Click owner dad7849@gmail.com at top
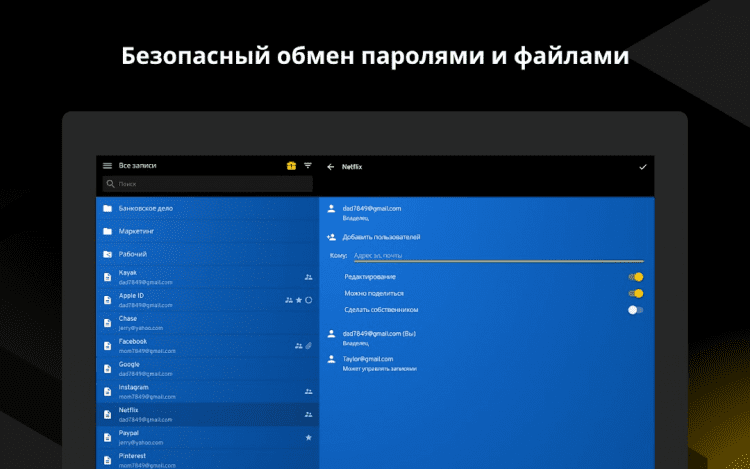The height and width of the screenshot is (469, 750). coord(372,213)
